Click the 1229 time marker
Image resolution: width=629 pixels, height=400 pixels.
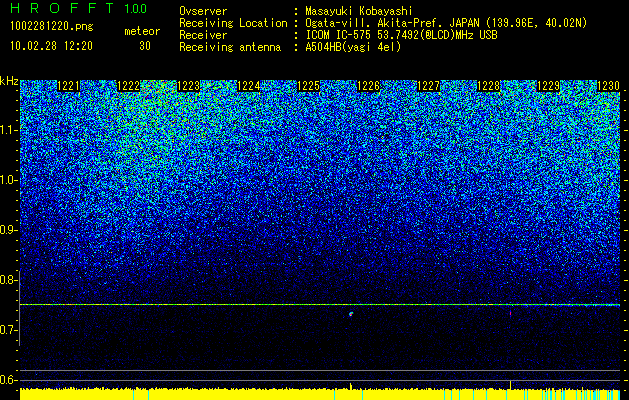[x=548, y=86]
